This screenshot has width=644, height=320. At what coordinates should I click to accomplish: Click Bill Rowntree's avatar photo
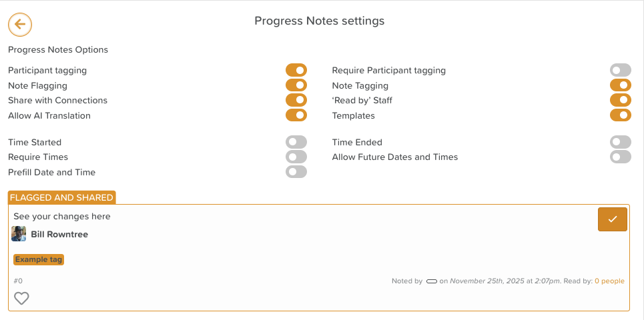coord(19,234)
